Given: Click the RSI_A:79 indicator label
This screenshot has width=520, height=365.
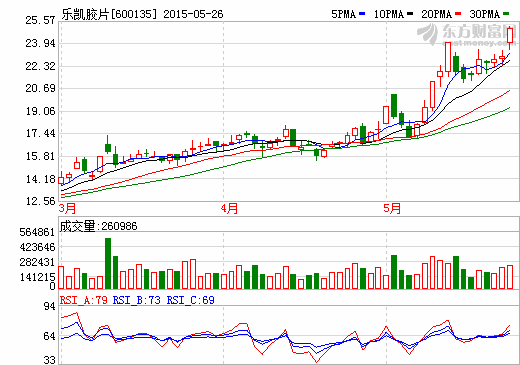Looking at the screenshot, I should pos(84,301).
